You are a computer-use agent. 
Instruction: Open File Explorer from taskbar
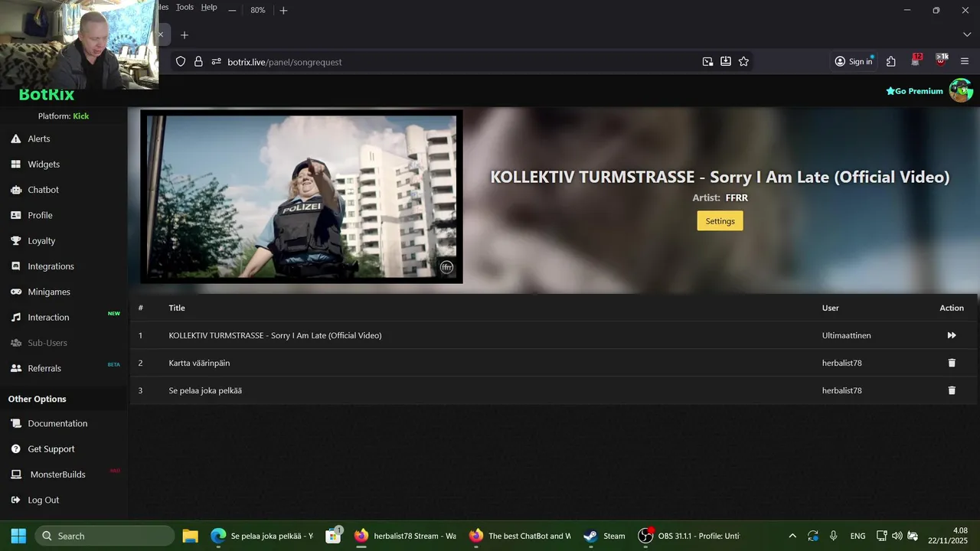point(191,536)
